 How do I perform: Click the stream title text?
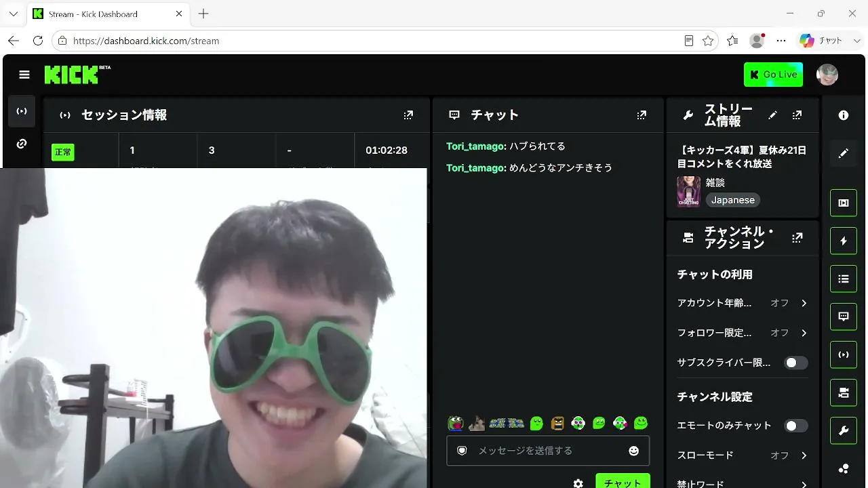[x=742, y=157]
